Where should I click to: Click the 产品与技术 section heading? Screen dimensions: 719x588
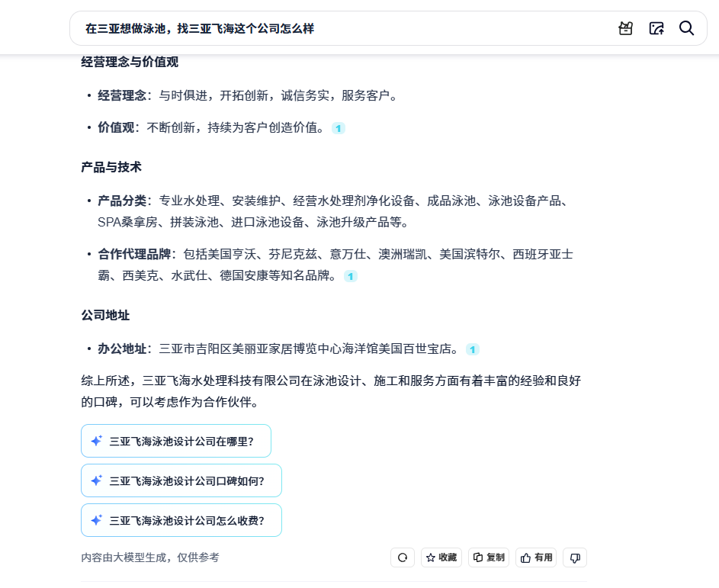pyautogui.click(x=111, y=167)
